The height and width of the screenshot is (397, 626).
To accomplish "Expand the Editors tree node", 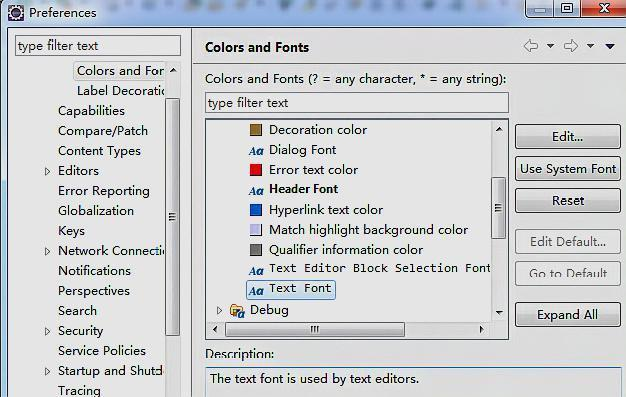I will (x=48, y=171).
